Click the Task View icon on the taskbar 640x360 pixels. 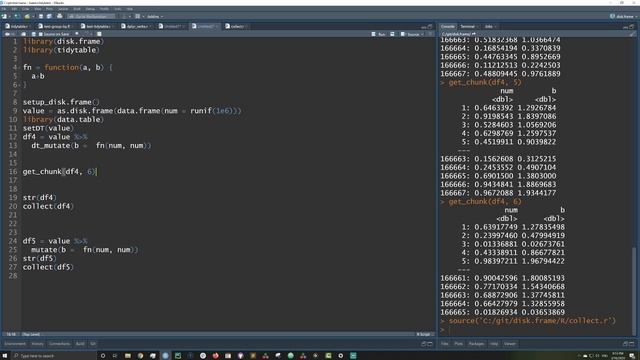tap(115, 356)
